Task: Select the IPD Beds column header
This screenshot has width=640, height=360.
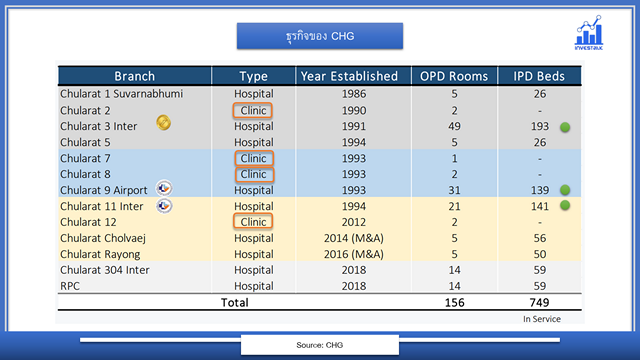Action: [x=539, y=76]
